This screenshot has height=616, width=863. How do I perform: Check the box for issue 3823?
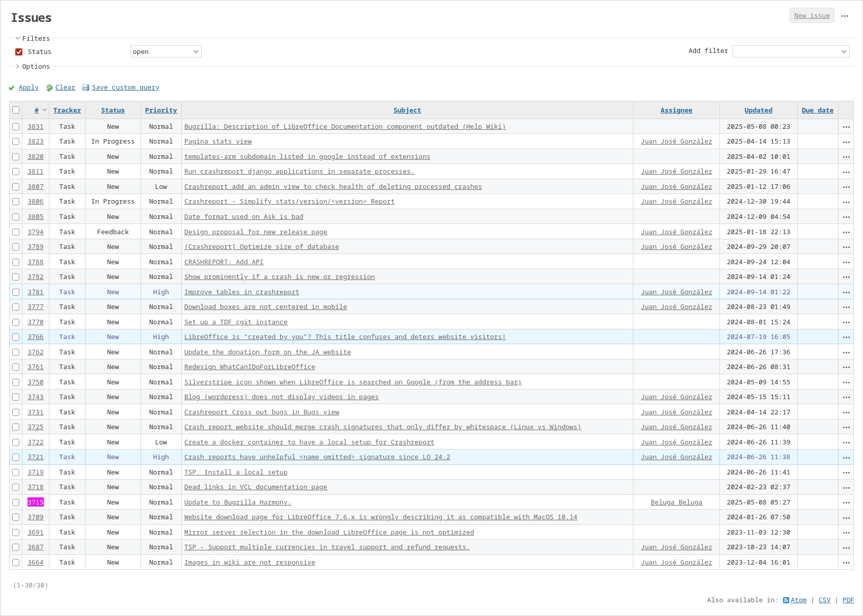point(16,142)
